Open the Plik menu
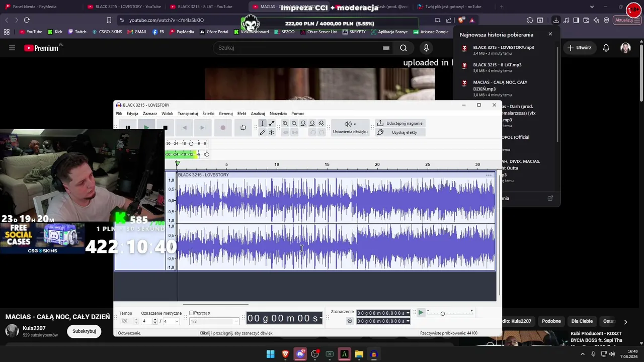The width and height of the screenshot is (644, 362). [119, 114]
